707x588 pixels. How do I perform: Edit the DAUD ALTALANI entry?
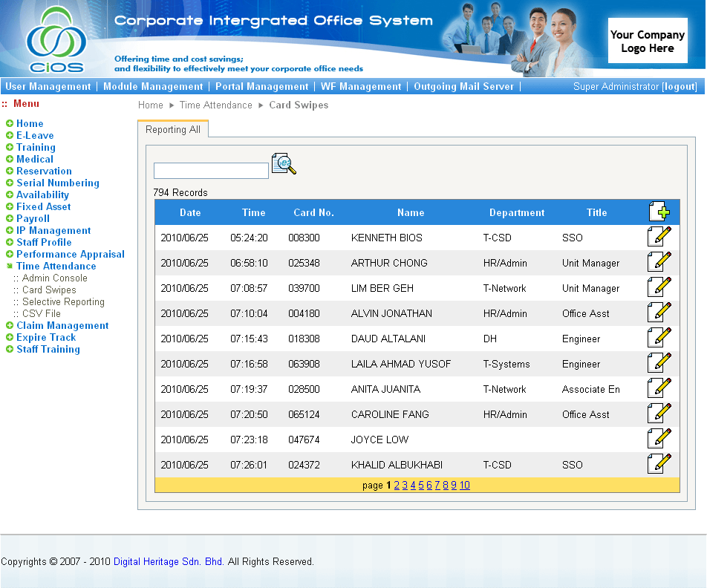tap(659, 339)
